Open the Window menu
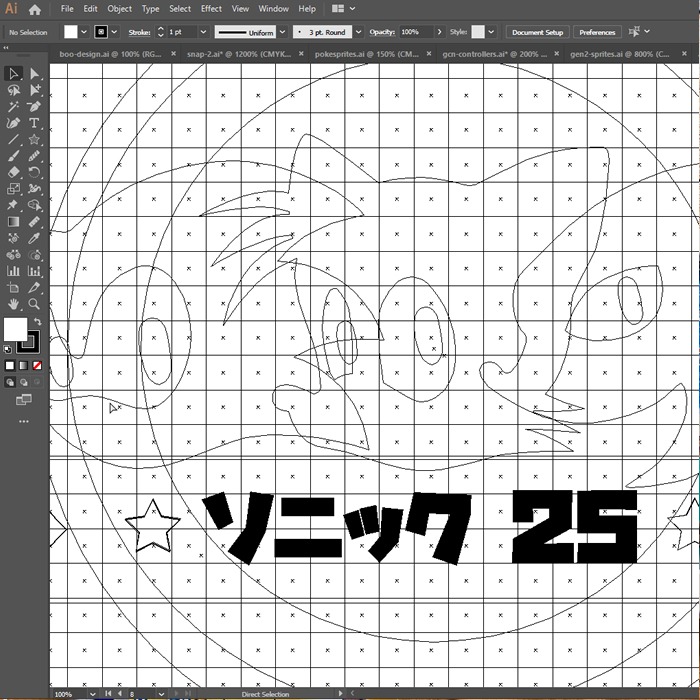Screen dimensions: 700x700 coord(273,8)
